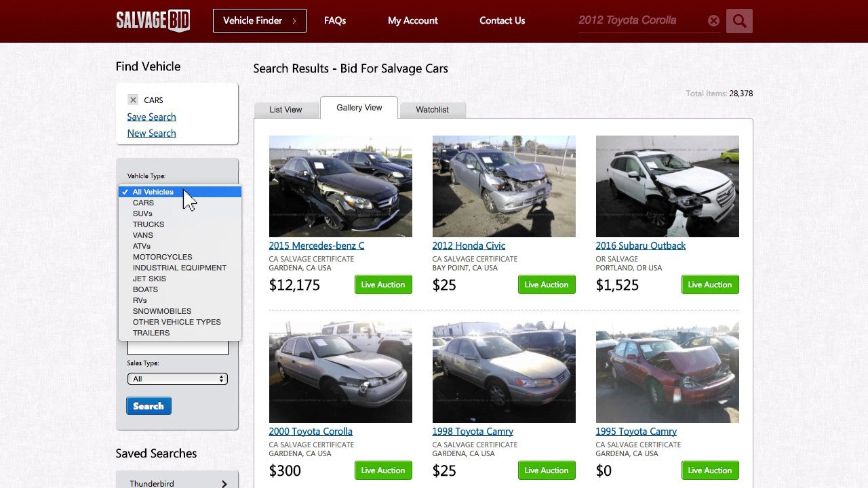Screen dimensions: 868x488
Task: Open the Sales Type dropdown
Action: click(177, 379)
